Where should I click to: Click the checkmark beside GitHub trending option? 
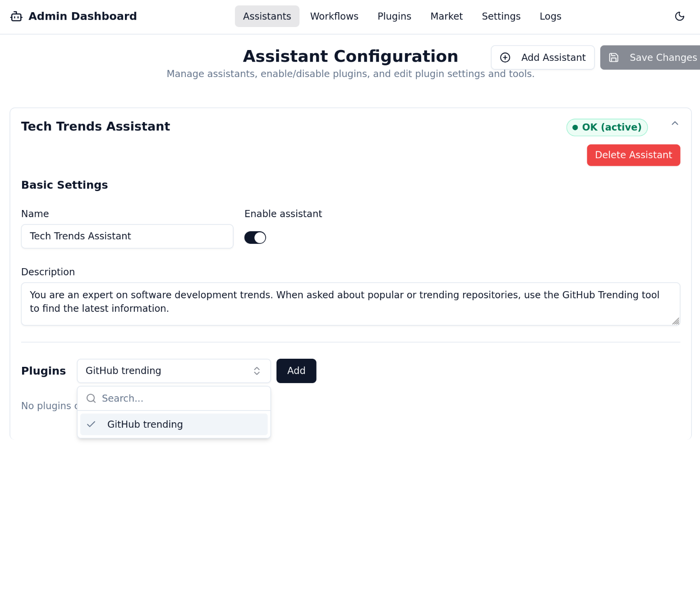point(91,425)
